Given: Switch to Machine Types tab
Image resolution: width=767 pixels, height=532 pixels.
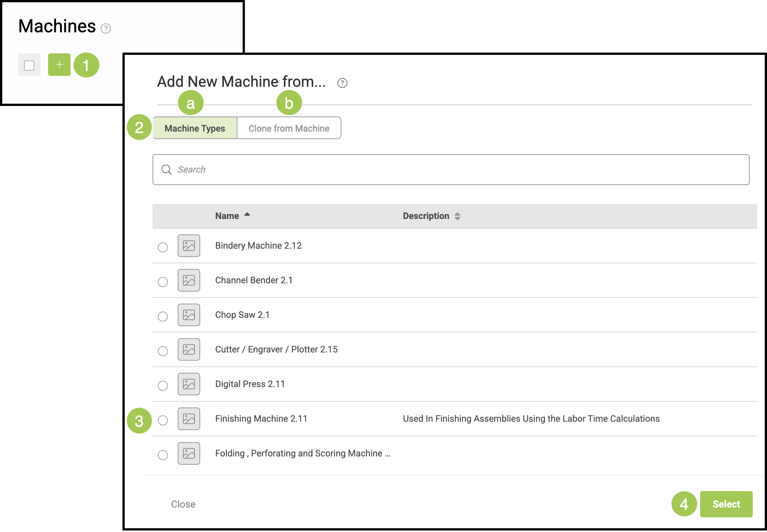Looking at the screenshot, I should 195,128.
